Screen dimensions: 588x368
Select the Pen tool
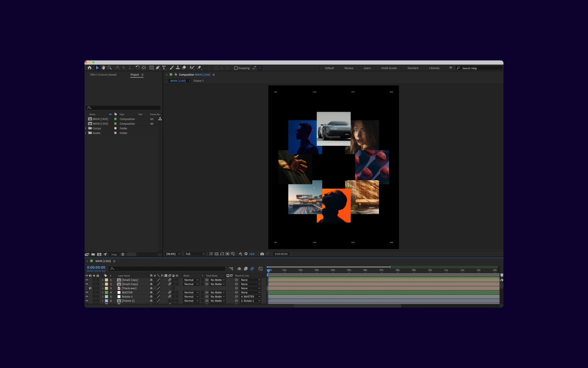tap(157, 68)
